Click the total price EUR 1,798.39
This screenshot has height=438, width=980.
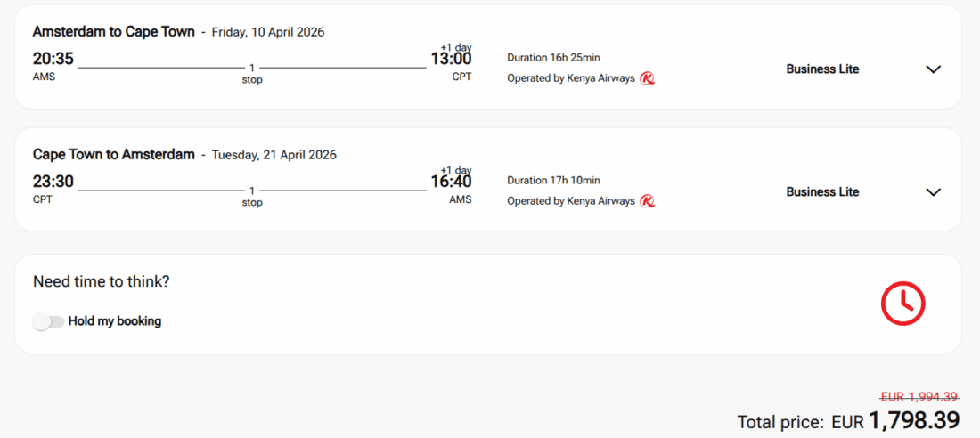point(913,420)
